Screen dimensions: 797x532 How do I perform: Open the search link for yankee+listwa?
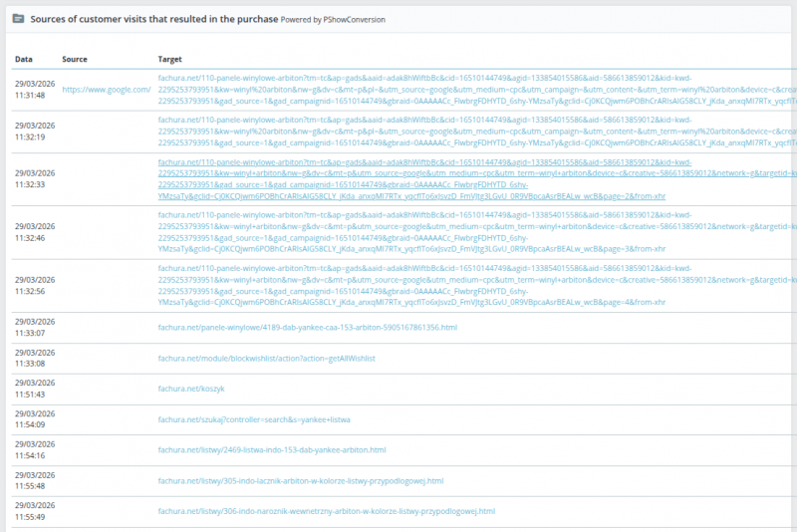pos(254,419)
